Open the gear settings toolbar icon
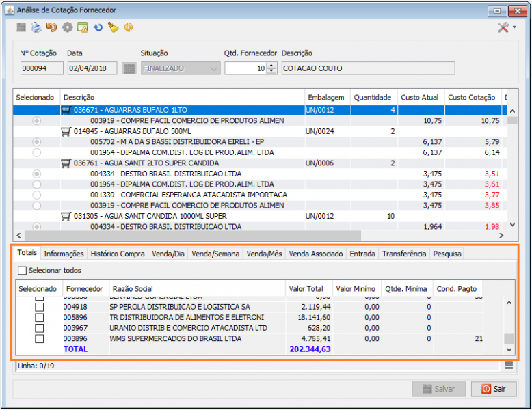Viewport: 532px width, 410px height. pos(68,27)
